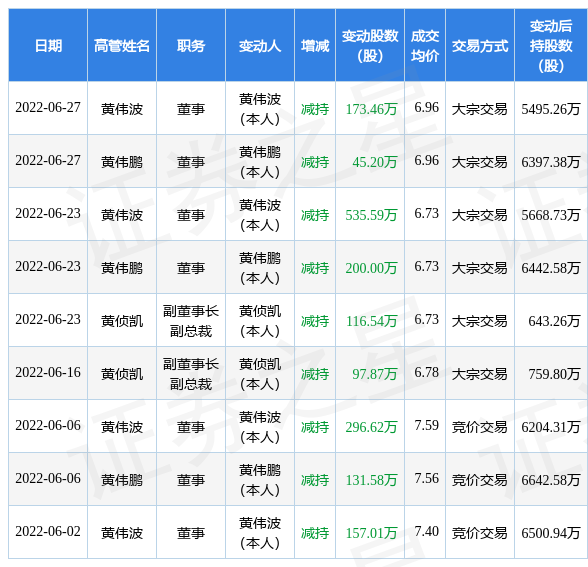The image size is (588, 567).
Task: Select the 157.01万 share change cell
Action: pyautogui.click(x=371, y=533)
